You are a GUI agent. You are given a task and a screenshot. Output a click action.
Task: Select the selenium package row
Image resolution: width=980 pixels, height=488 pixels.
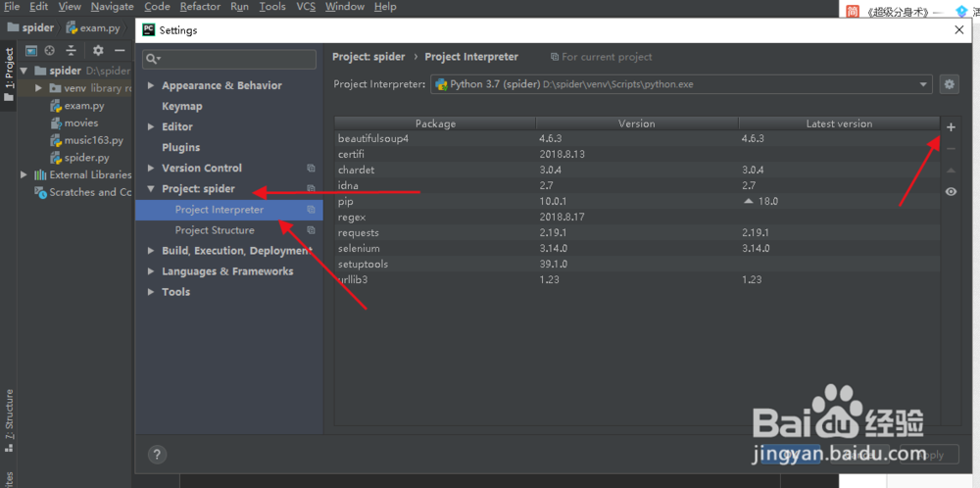point(637,249)
